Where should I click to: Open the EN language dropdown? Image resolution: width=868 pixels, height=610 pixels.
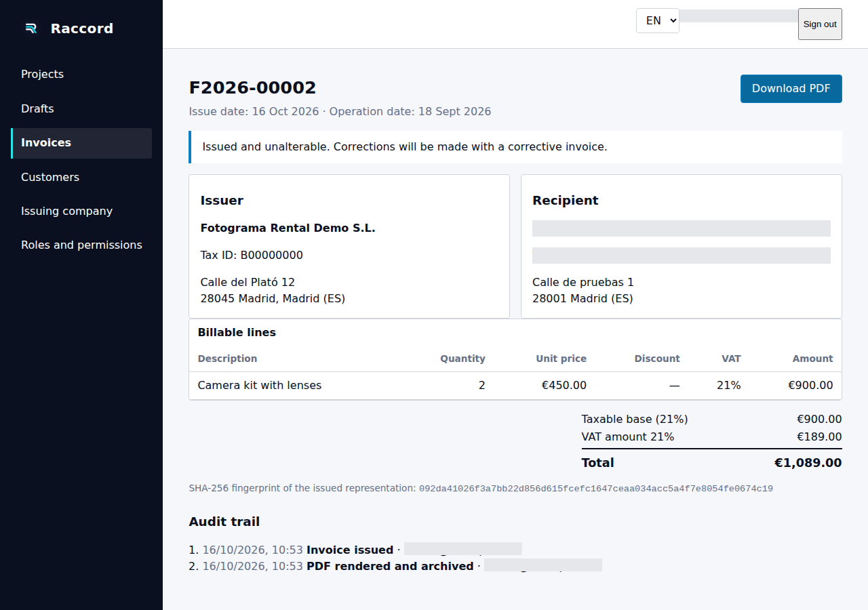[657, 20]
